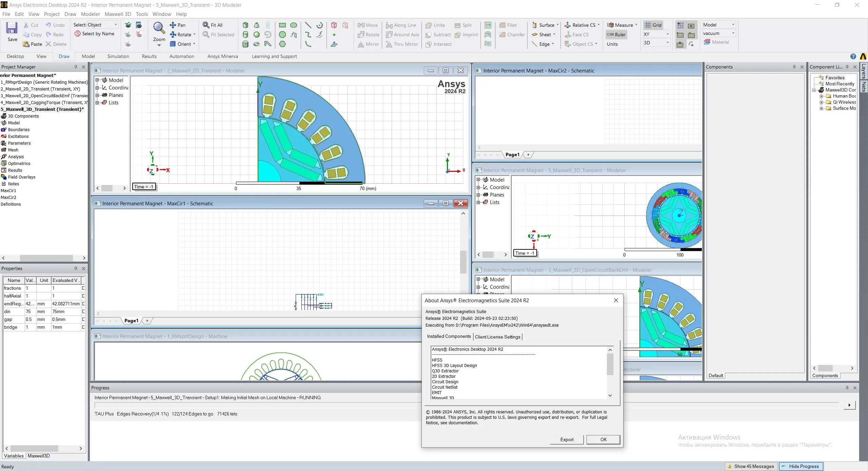Draw a box solid primitive
This screenshot has height=471, width=868.
click(245, 25)
